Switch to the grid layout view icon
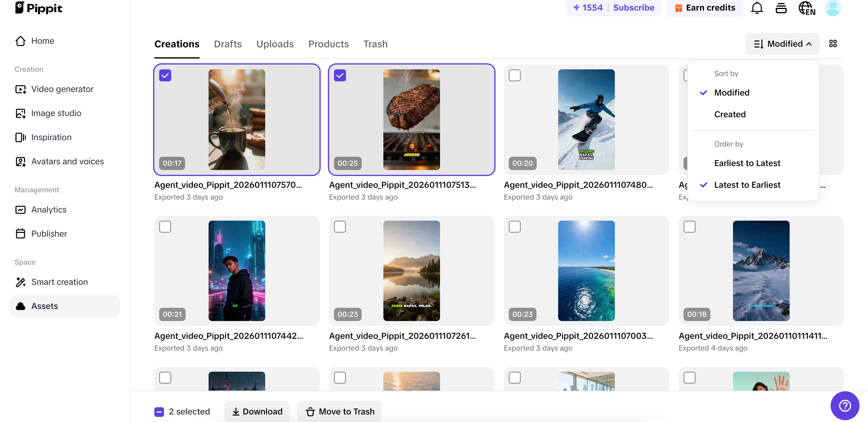This screenshot has height=422, width=868. tap(833, 44)
